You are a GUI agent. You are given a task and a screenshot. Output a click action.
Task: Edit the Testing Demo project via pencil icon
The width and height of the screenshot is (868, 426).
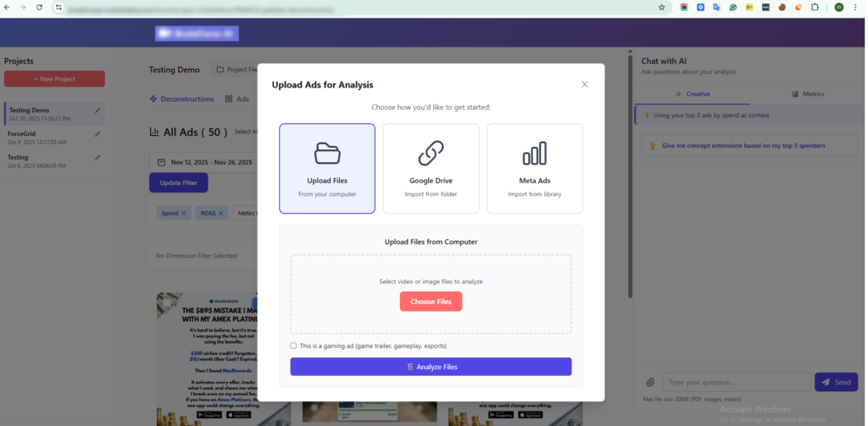[x=97, y=110]
